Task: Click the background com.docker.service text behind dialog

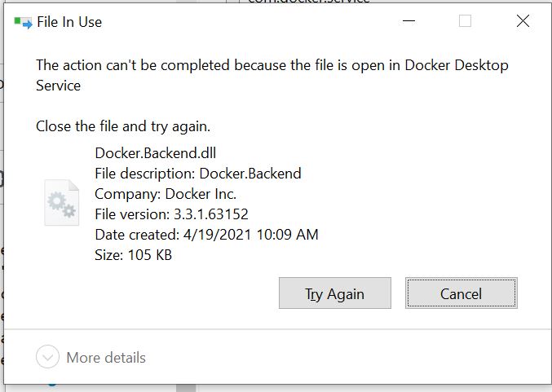Action: [309, 2]
